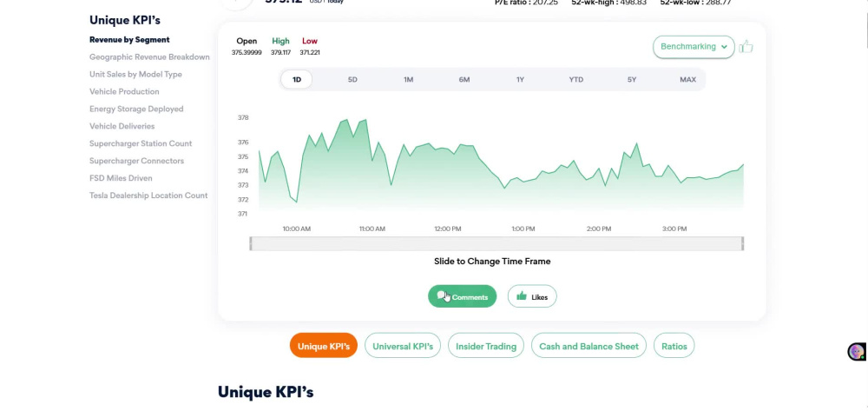Click the time frame slider track
Viewport: 868px width, 411px height.
click(x=496, y=243)
